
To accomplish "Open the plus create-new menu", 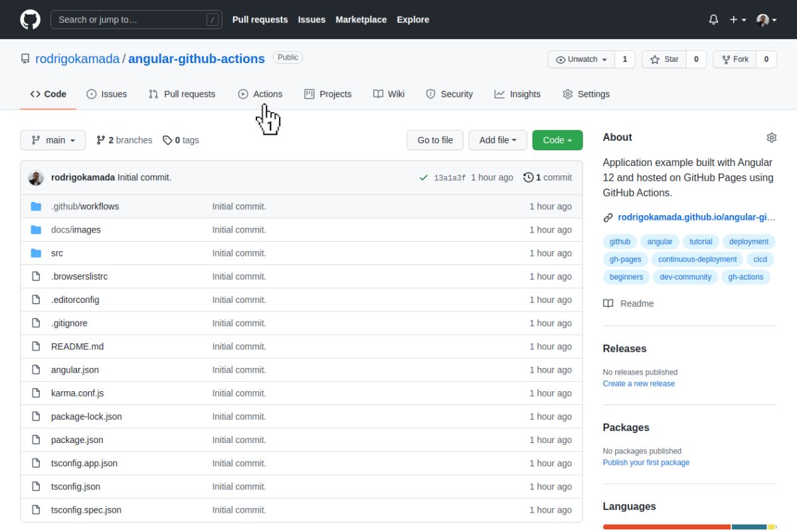I will pos(737,20).
